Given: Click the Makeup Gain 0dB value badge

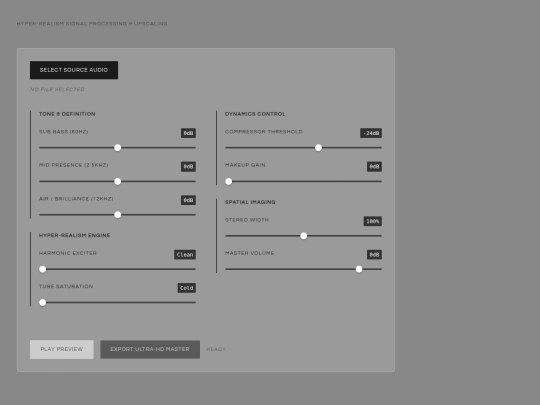Looking at the screenshot, I should tap(374, 167).
